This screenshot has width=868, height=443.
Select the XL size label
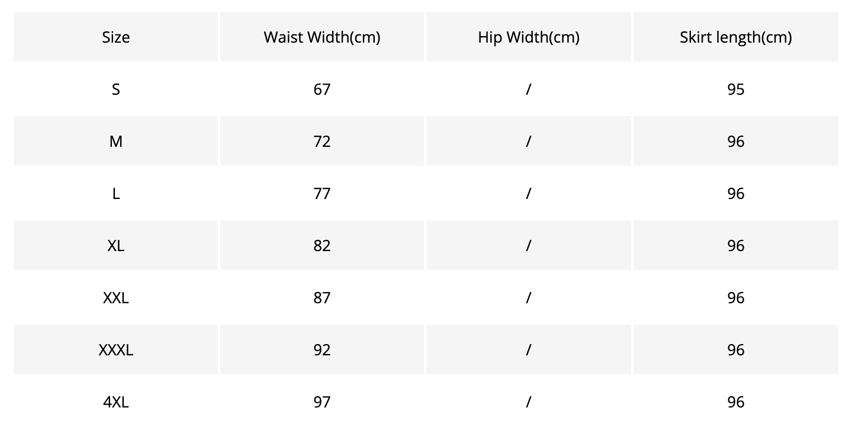(x=116, y=245)
